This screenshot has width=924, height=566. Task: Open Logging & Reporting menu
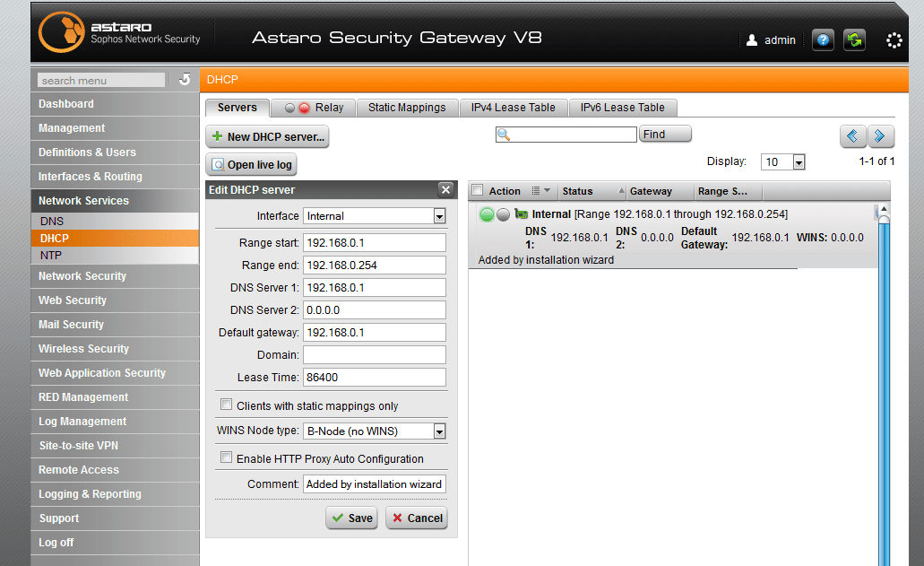click(115, 494)
